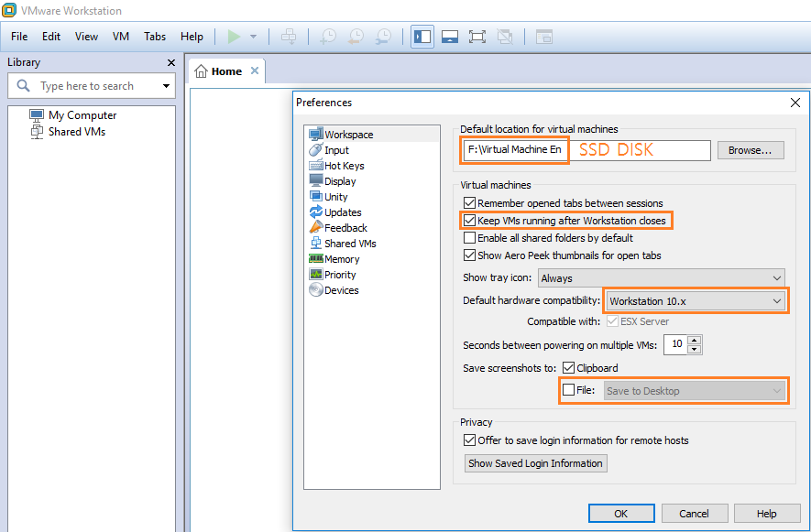
Task: Select Memory category in Preferences
Action: click(334, 258)
